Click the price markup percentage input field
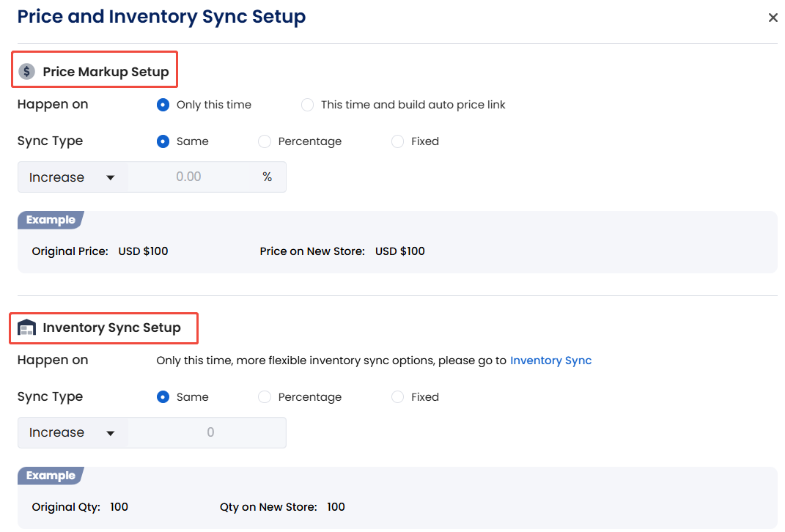The height and width of the screenshot is (532, 785). click(188, 177)
